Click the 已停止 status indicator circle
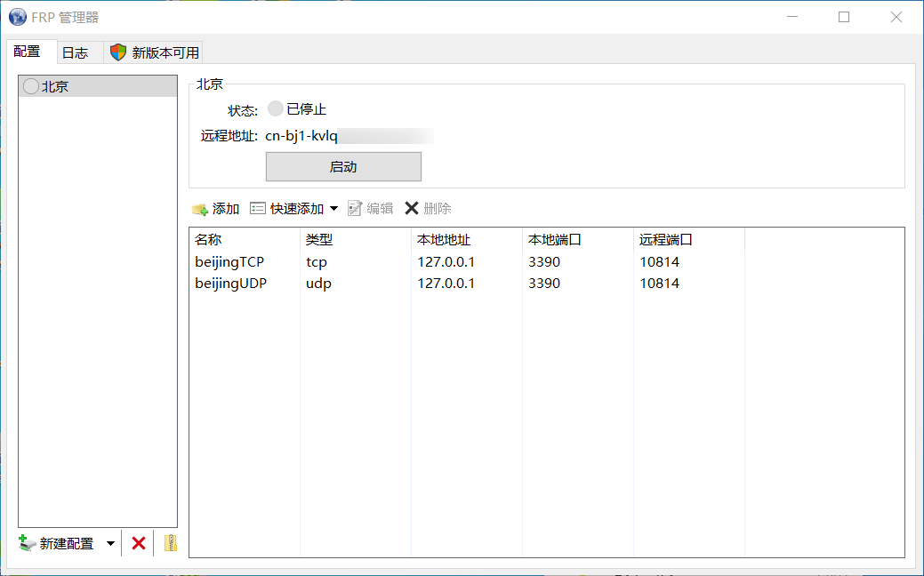The image size is (924, 576). pos(275,108)
